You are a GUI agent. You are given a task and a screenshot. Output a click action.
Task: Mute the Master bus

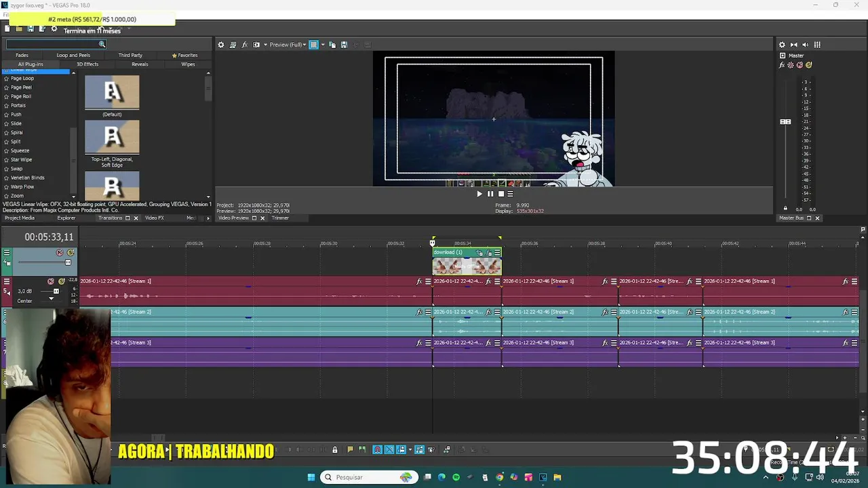800,65
